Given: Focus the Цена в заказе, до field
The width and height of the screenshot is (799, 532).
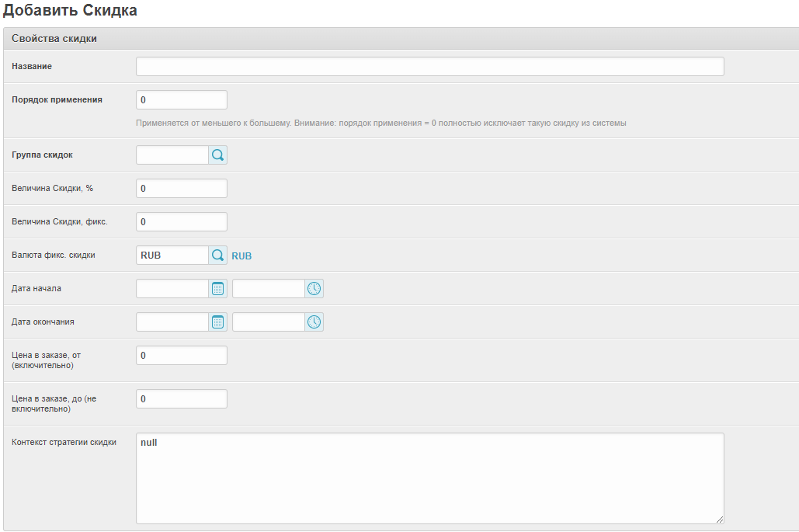Looking at the screenshot, I should coord(181,399).
